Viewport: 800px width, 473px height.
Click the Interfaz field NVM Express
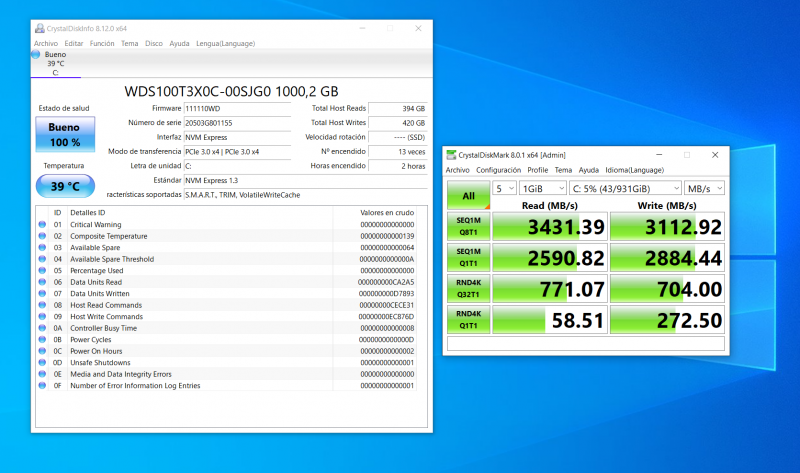pos(237,137)
